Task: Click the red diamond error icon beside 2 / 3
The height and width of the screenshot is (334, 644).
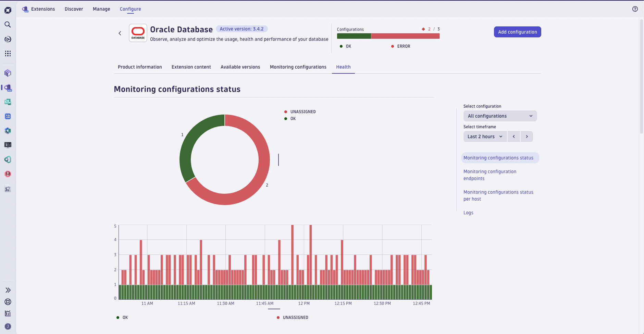Action: (x=423, y=29)
